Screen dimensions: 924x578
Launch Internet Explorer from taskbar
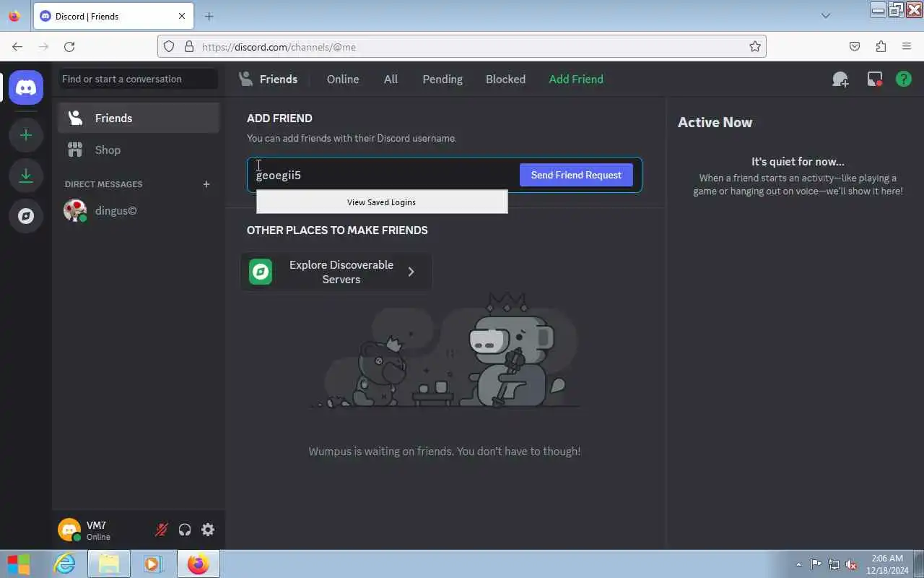coord(65,564)
